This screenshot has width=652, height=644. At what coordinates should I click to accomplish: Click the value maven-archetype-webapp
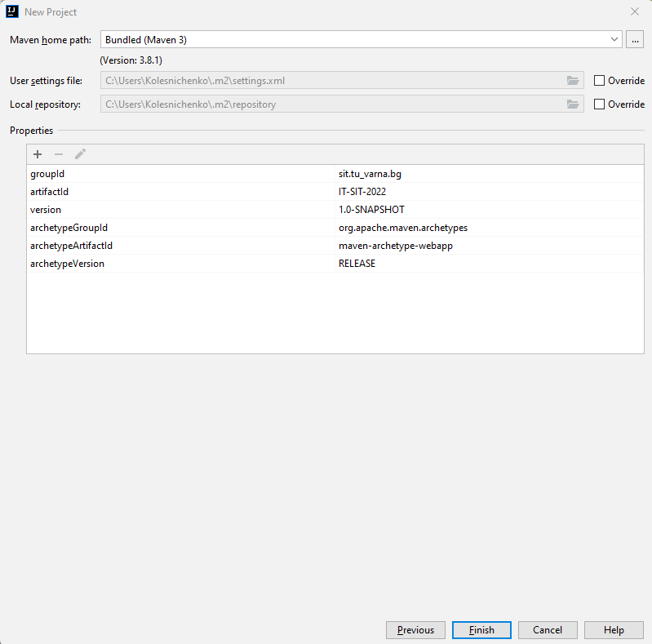[396, 246]
